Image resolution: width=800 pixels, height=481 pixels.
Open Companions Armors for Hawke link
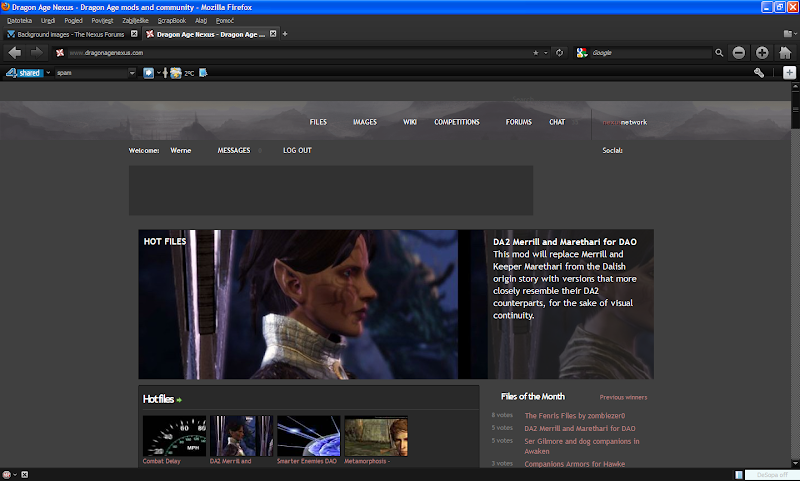click(574, 464)
